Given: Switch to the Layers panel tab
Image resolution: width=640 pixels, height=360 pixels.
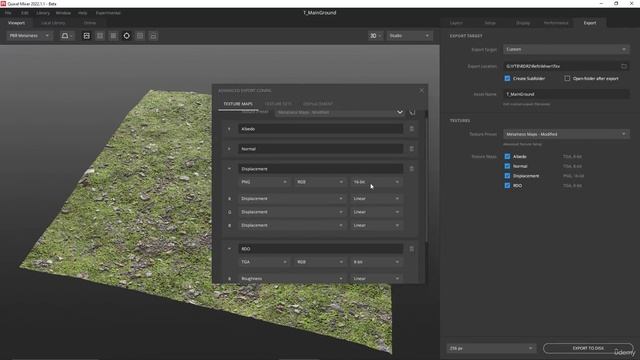Looking at the screenshot, I should pyautogui.click(x=456, y=23).
